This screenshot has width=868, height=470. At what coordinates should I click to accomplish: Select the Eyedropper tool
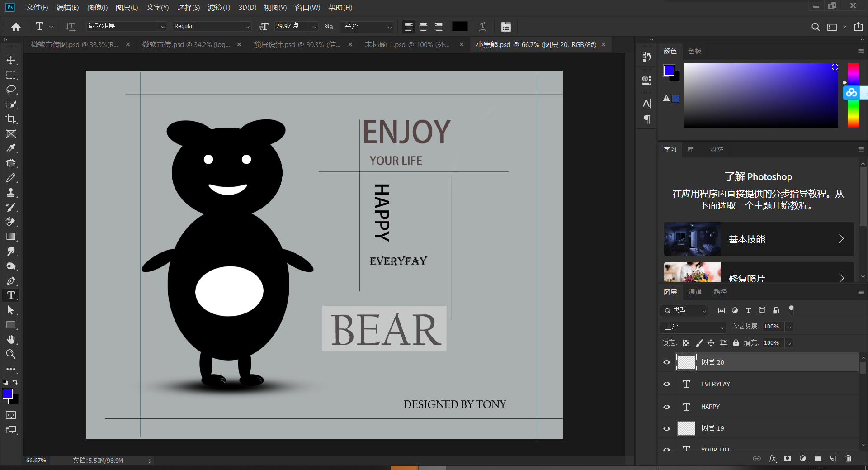(11, 148)
